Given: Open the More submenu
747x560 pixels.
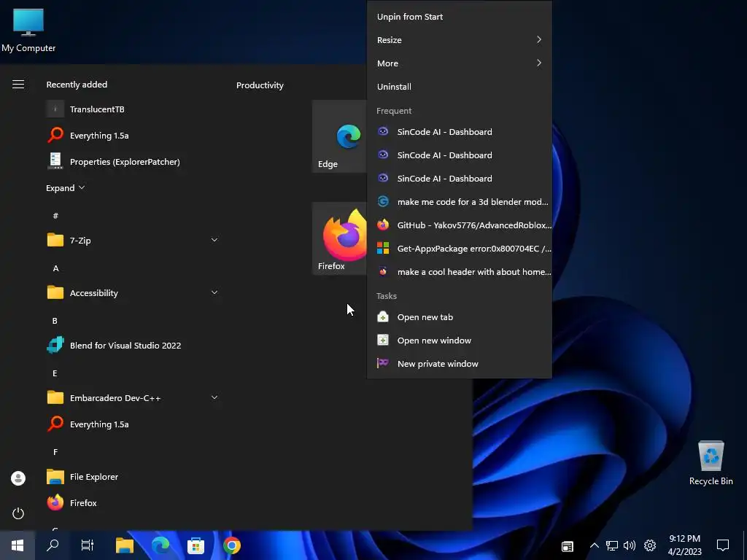Looking at the screenshot, I should (460, 63).
